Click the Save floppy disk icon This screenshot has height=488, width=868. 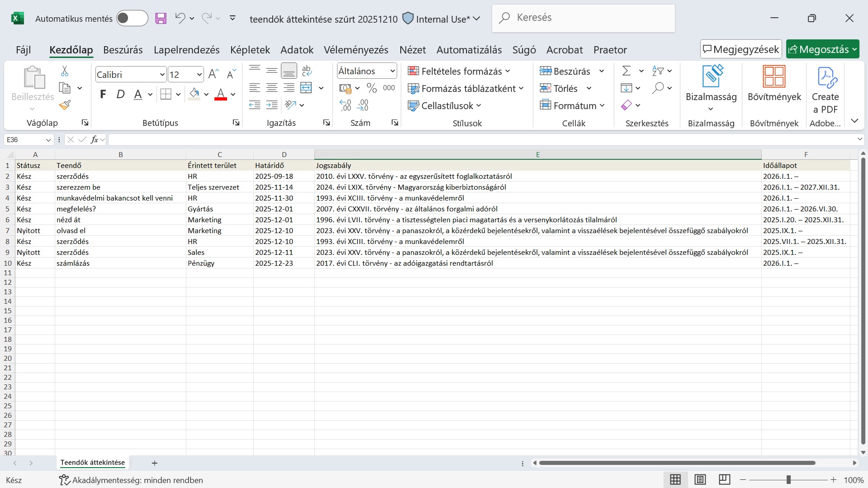tap(161, 19)
